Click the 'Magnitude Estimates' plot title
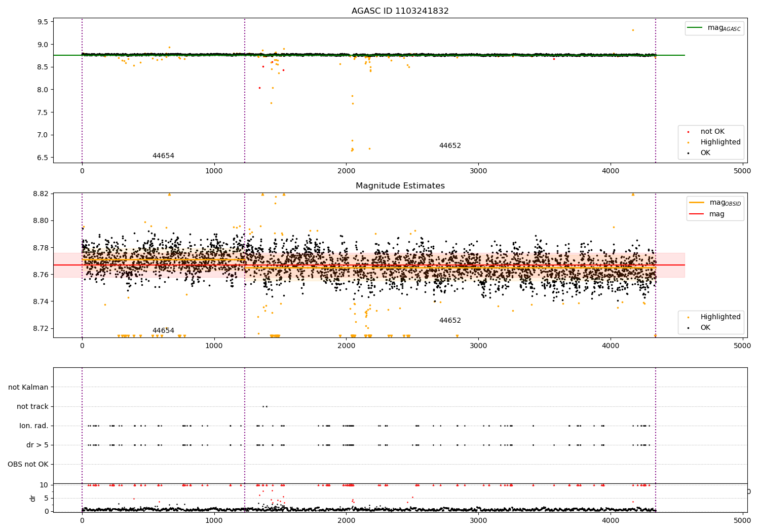The image size is (760, 532). point(400,186)
